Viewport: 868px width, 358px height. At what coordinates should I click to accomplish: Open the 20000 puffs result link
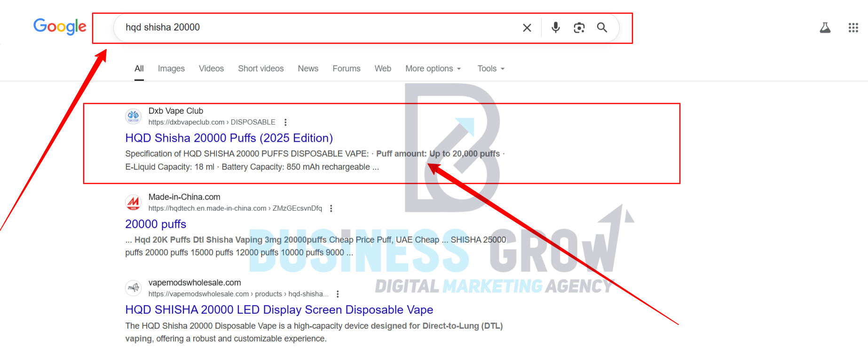click(156, 224)
